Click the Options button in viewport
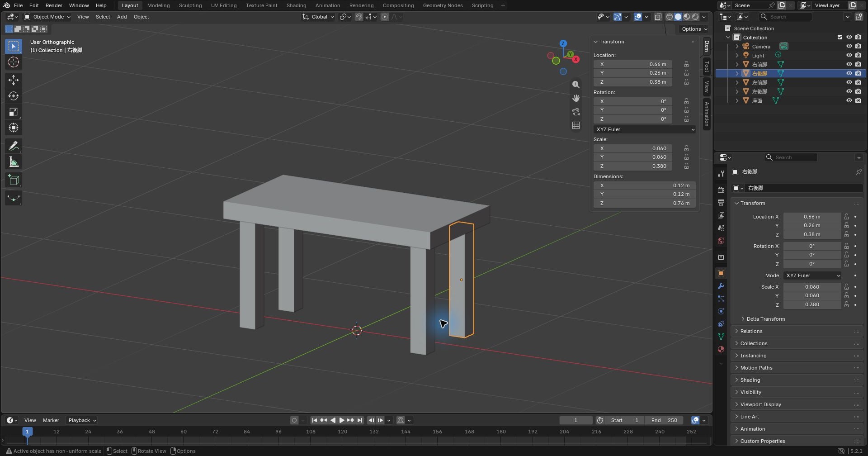Viewport: 868px width, 456px height. [694, 29]
